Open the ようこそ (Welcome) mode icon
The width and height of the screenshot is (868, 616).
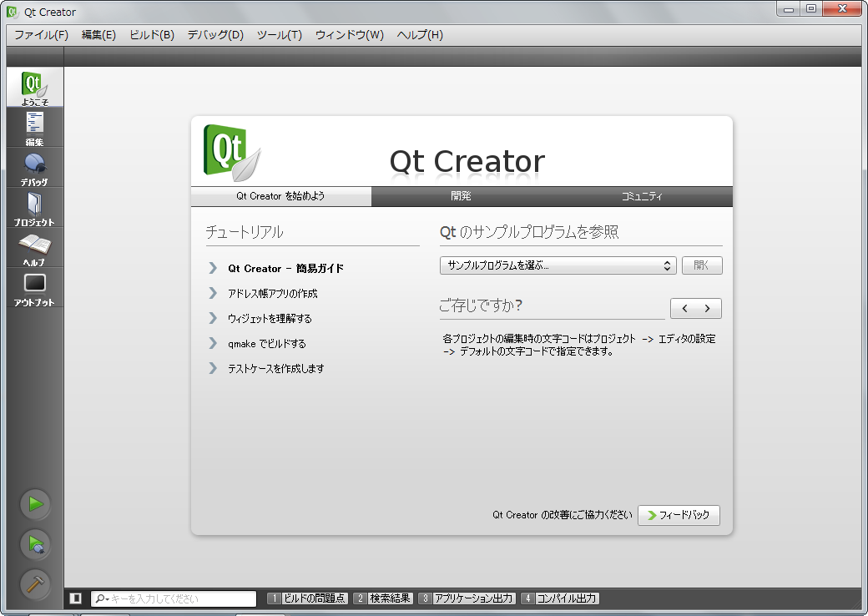[x=34, y=88]
